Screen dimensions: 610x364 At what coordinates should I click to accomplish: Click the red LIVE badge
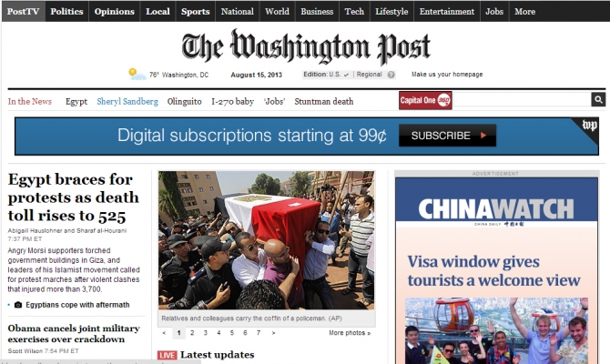(168, 355)
